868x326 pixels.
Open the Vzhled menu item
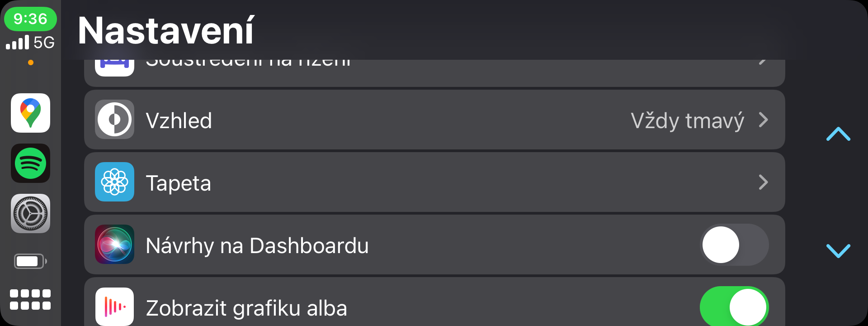pyautogui.click(x=179, y=121)
